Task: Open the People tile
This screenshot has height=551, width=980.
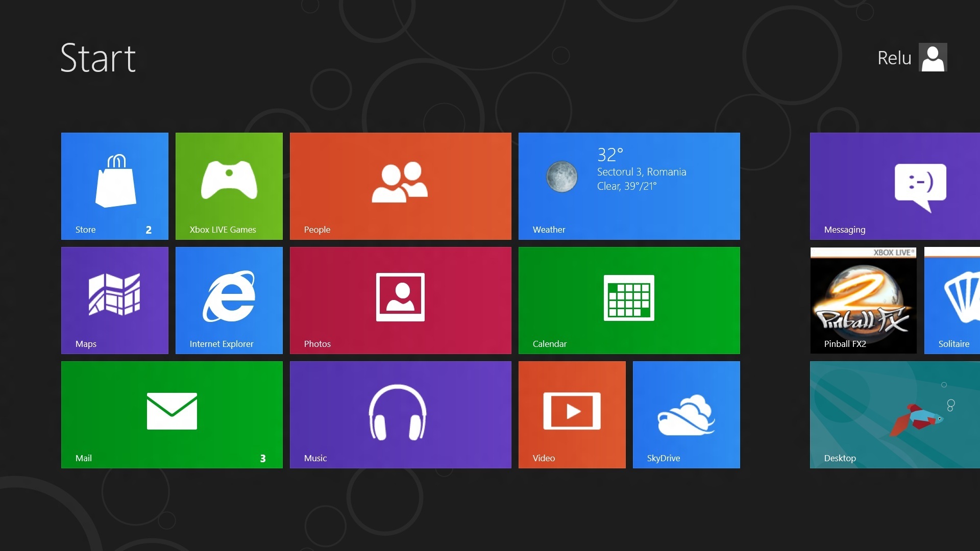Action: click(x=401, y=186)
